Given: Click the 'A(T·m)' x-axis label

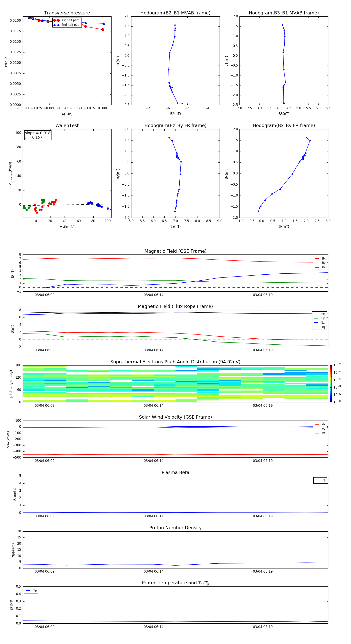Looking at the screenshot, I should point(67,114).
